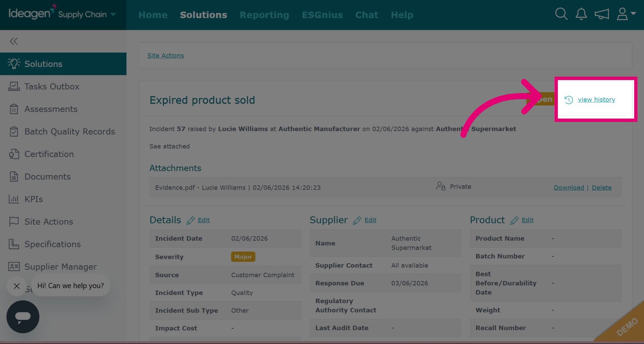644x344 pixels.
Task: Click the pencil icon beside Details
Action: pos(191,220)
